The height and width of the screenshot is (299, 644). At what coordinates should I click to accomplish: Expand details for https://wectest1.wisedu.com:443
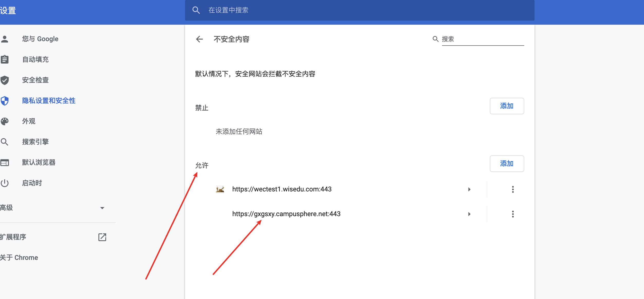pos(469,189)
